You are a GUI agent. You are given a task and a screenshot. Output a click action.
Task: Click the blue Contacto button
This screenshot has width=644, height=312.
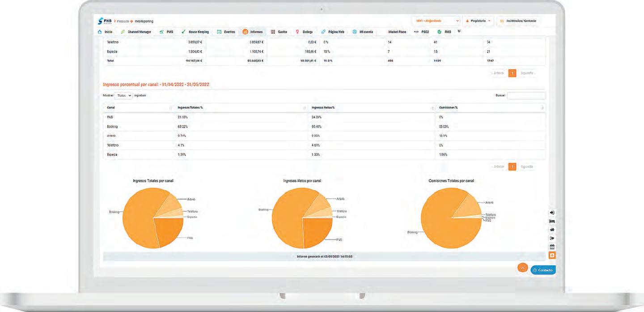pyautogui.click(x=543, y=270)
